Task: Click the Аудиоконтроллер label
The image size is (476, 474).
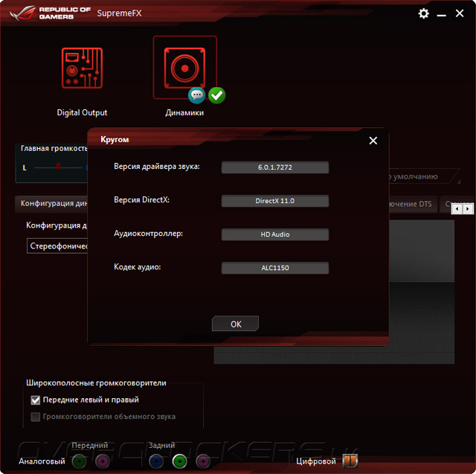Action: click(148, 233)
